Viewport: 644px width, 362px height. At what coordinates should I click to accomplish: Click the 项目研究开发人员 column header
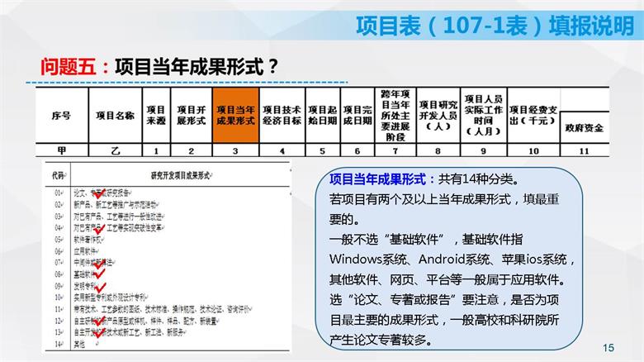pyautogui.click(x=438, y=115)
